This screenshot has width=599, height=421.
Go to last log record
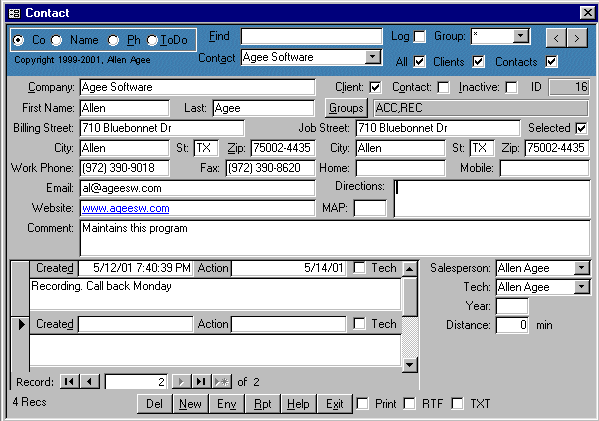pyautogui.click(x=201, y=381)
